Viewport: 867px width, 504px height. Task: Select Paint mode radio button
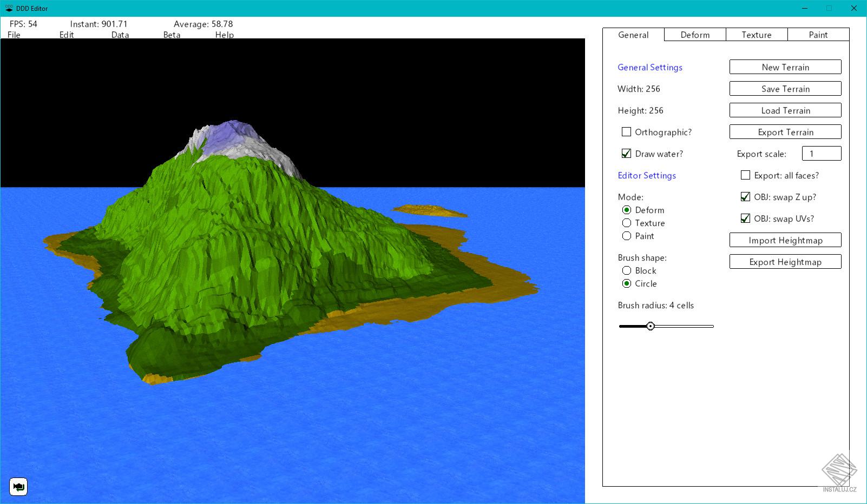click(x=626, y=236)
